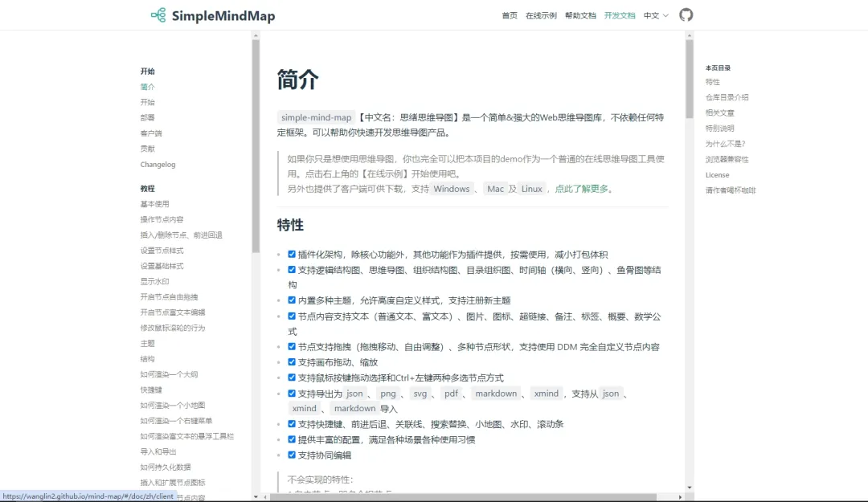The width and height of the screenshot is (868, 502).
Task: Open 插入/删除节点、前进回退 sidebar link
Action: (x=181, y=235)
